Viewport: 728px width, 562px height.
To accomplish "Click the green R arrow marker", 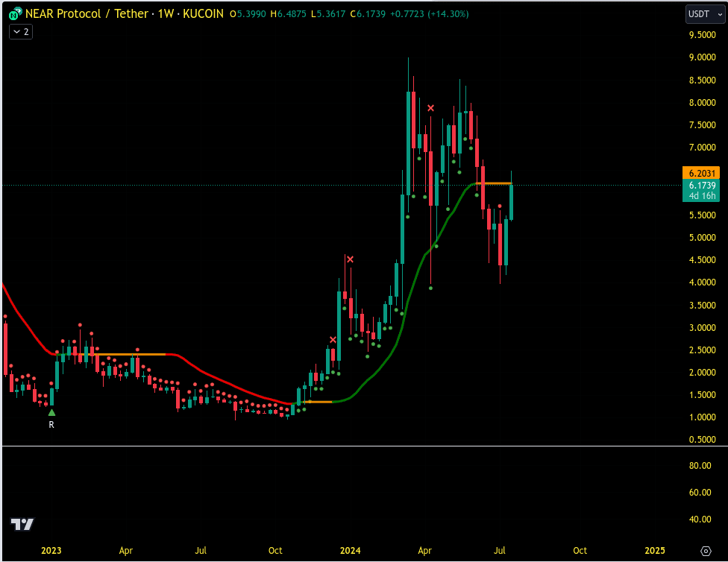I will click(51, 413).
